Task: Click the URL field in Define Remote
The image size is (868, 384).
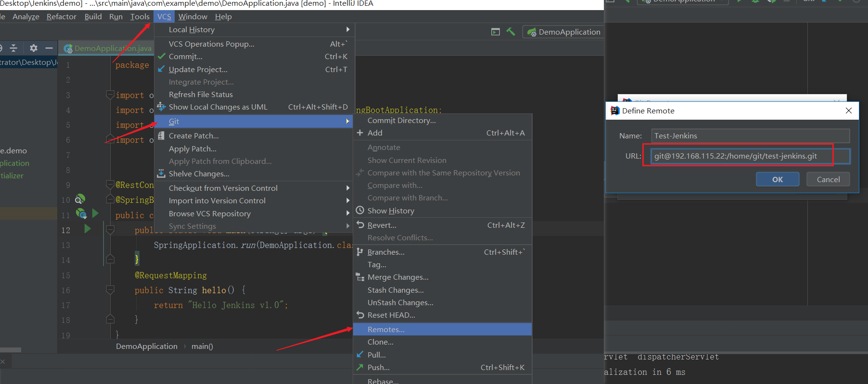Action: click(751, 156)
